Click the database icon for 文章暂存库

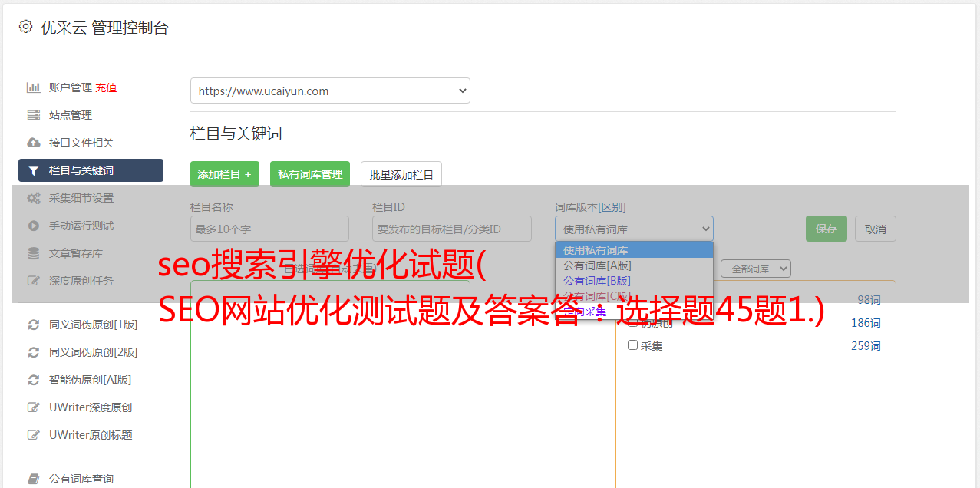33,253
